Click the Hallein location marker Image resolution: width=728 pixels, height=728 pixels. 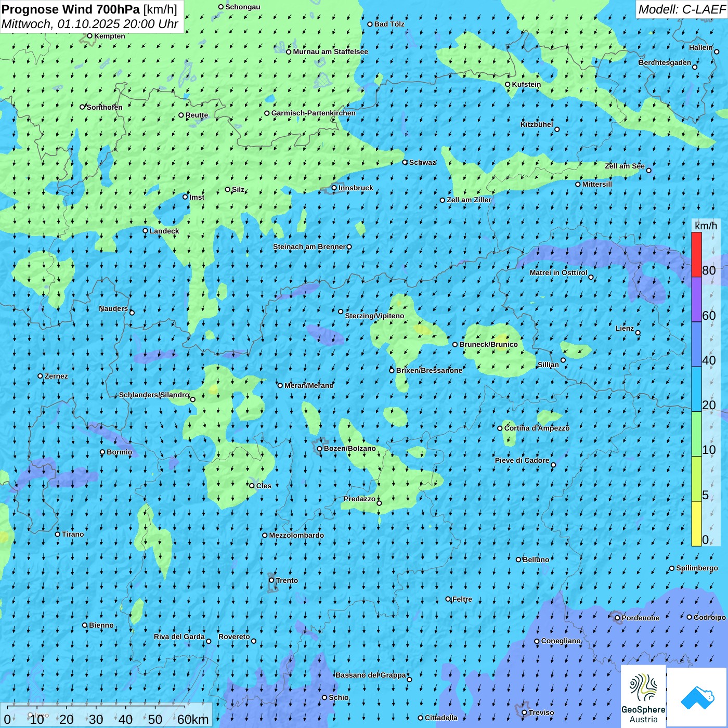click(717, 51)
